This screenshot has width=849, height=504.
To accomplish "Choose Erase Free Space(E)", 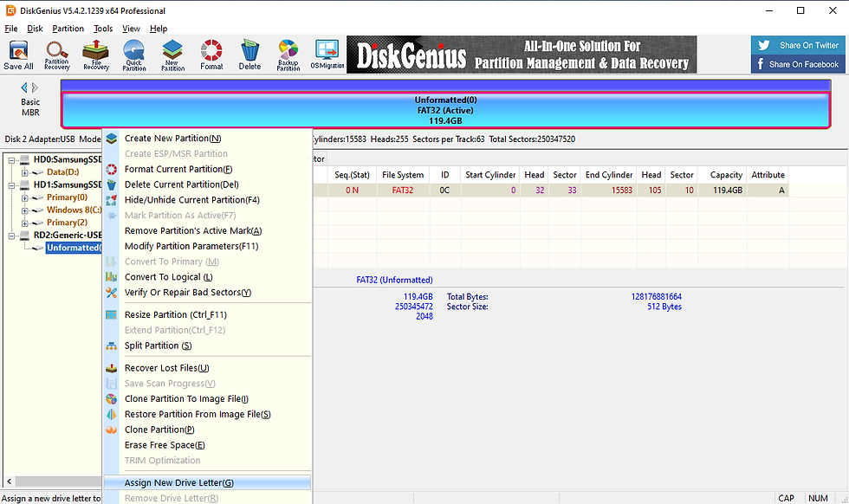I will pos(207,445).
